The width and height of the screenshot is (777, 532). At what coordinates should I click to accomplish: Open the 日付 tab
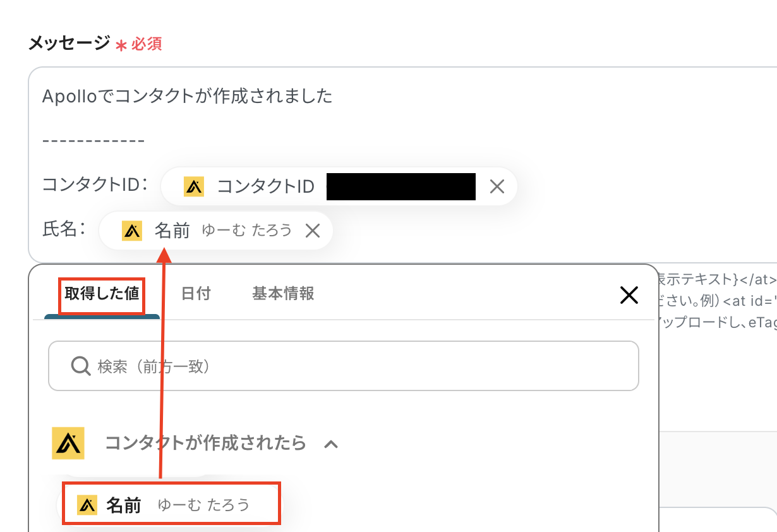196,294
